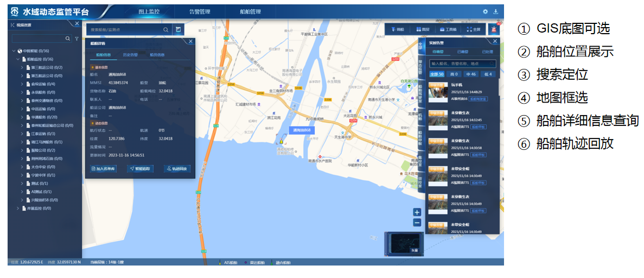Switch to the 告警管理 top menu
Viewport: 644px width, 278px height.
pyautogui.click(x=200, y=11)
